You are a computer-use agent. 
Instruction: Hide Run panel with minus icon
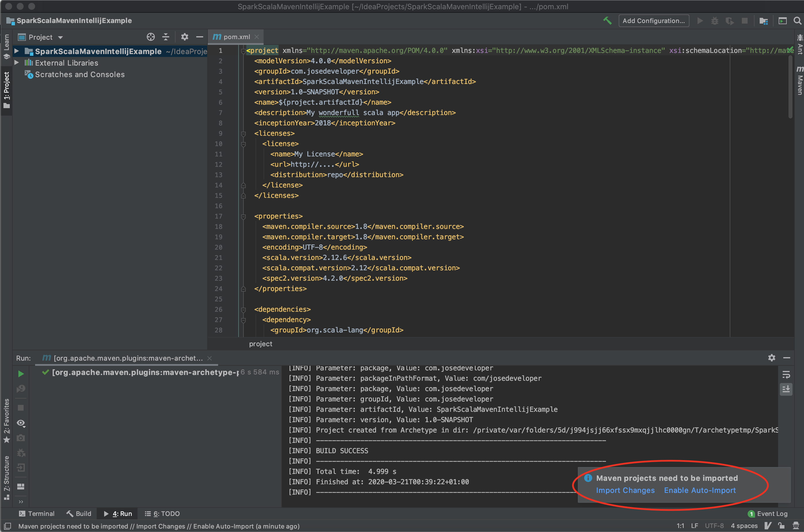pos(787,358)
